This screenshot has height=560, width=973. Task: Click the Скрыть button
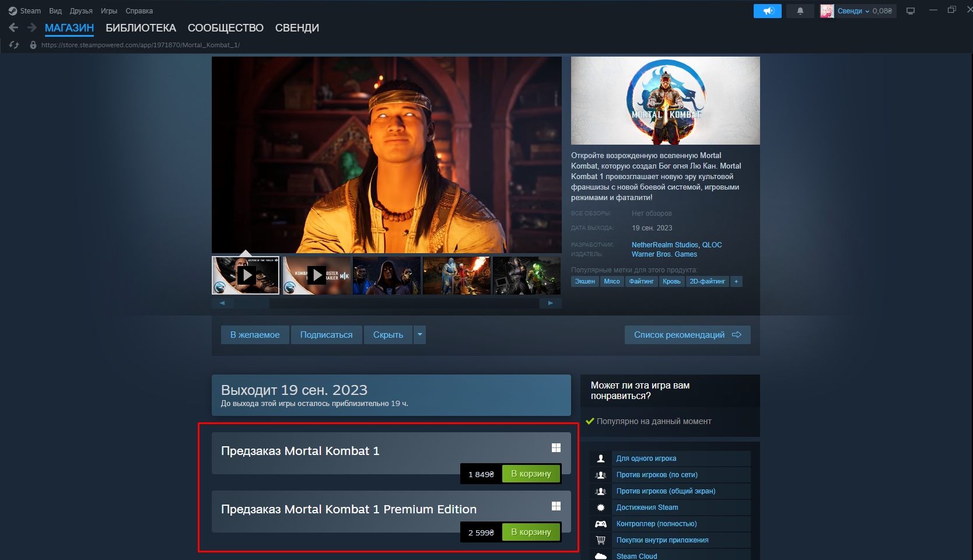click(x=388, y=335)
